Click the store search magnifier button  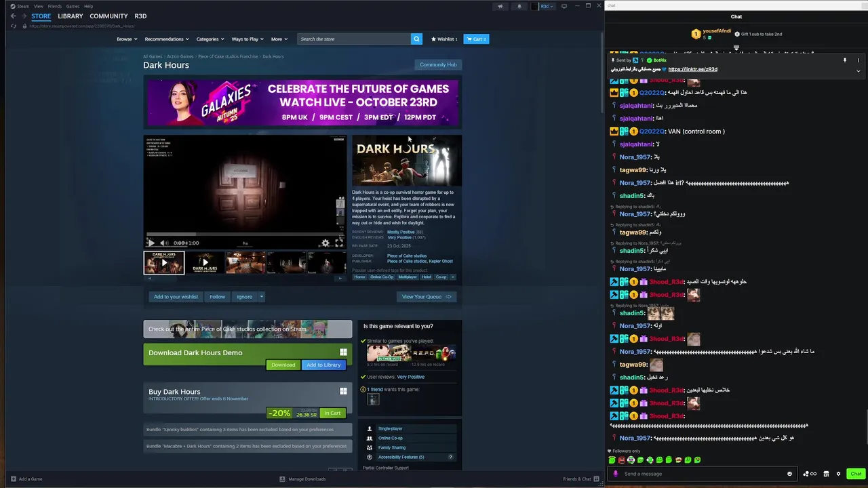tap(416, 39)
